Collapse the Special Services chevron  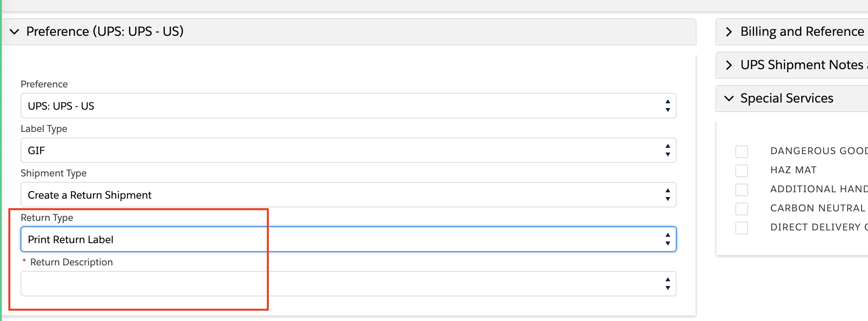[729, 99]
